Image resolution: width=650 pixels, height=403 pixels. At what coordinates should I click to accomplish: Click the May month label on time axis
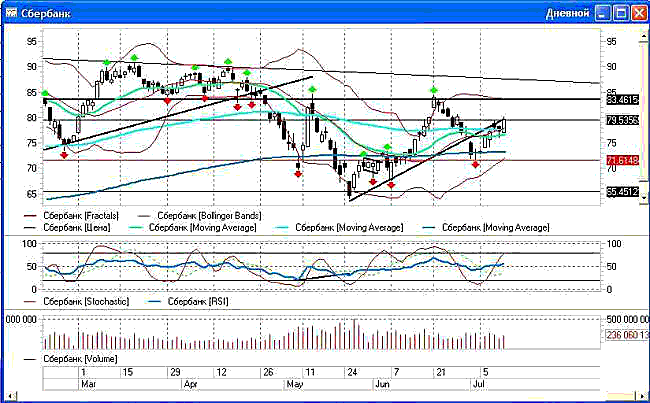click(295, 384)
